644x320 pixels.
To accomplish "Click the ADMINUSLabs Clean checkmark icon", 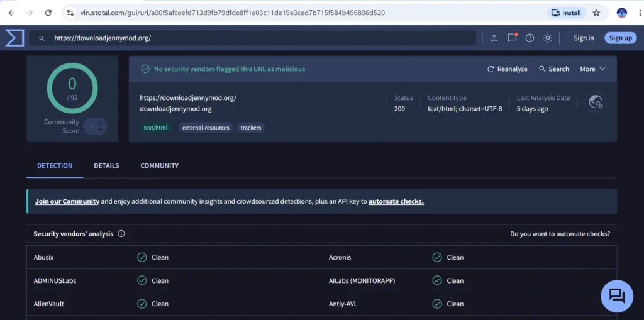I will pos(142,280).
